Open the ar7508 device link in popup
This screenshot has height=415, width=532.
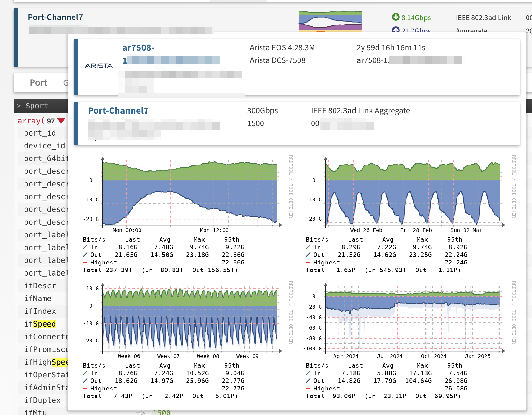tap(138, 48)
